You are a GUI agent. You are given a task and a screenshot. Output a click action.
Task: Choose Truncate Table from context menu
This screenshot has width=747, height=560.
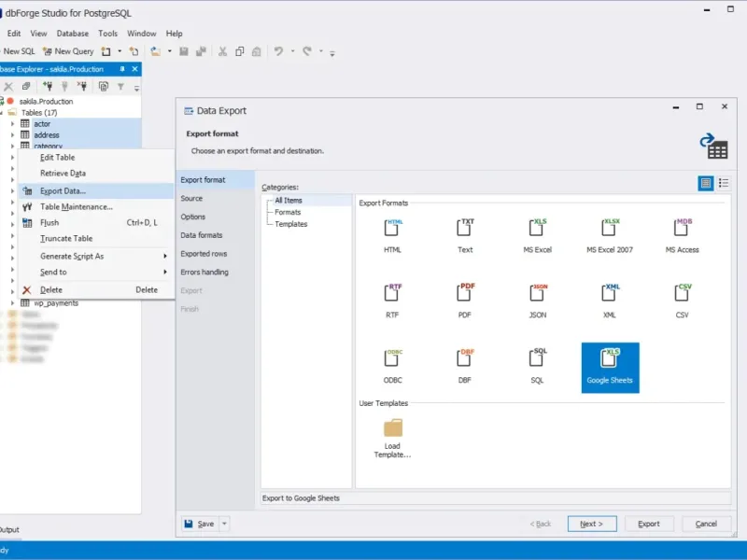point(96,239)
